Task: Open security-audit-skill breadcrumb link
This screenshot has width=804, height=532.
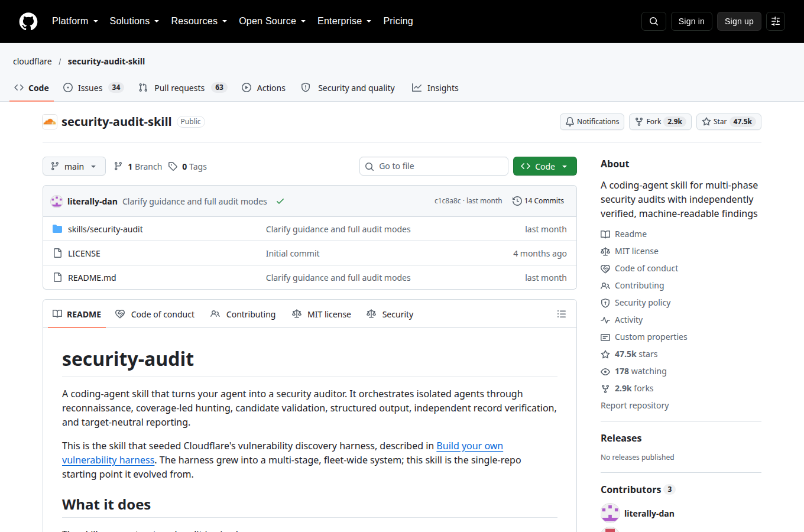Action: (106, 61)
